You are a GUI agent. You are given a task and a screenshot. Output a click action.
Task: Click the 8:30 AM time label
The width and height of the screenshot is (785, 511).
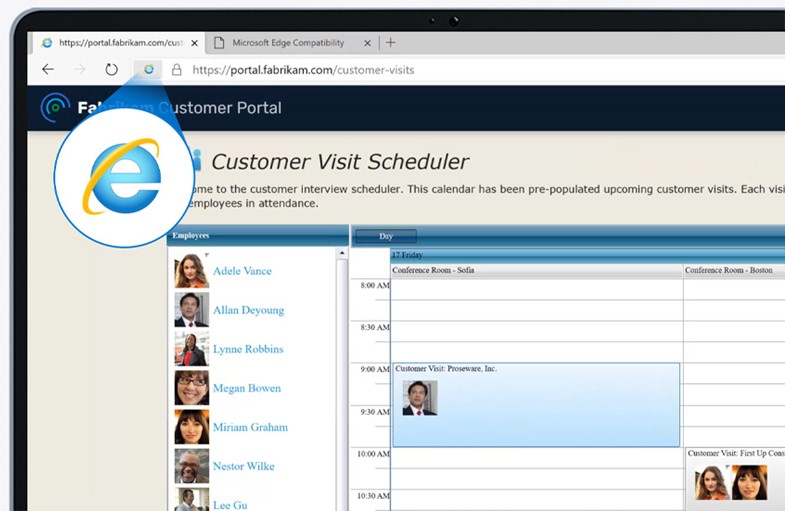point(375,327)
